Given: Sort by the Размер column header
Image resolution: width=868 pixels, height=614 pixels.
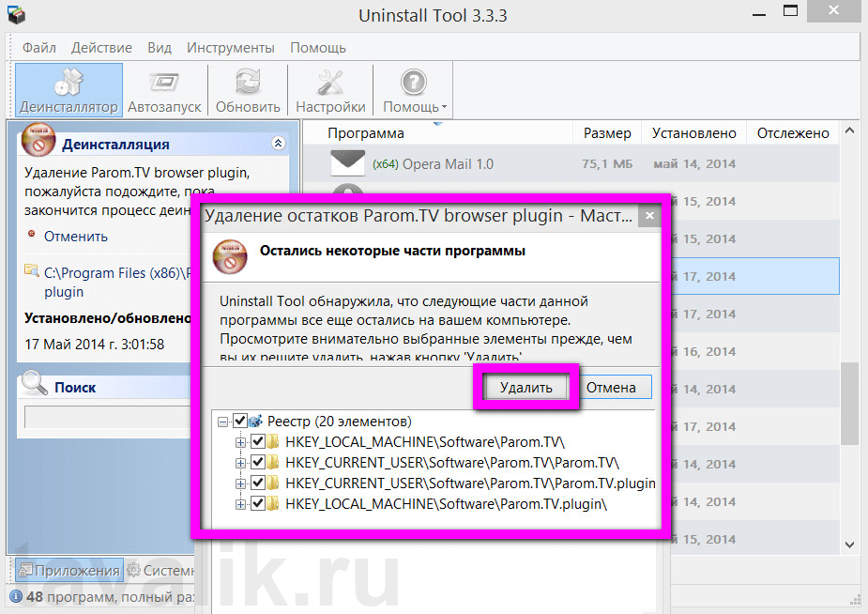Looking at the screenshot, I should 607,133.
